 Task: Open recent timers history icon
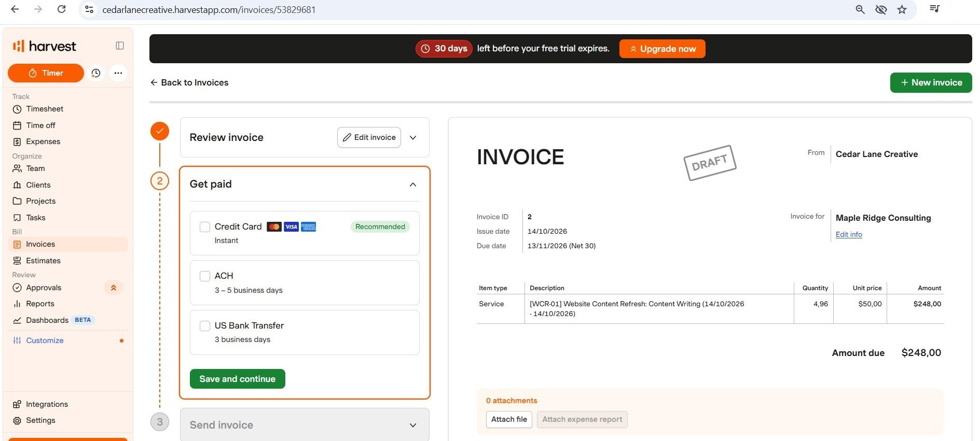point(96,73)
